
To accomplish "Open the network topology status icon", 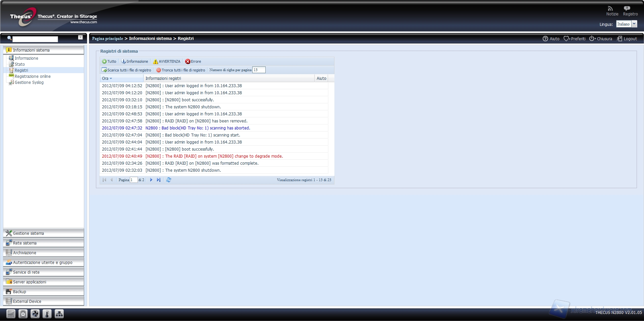I will 59,314.
